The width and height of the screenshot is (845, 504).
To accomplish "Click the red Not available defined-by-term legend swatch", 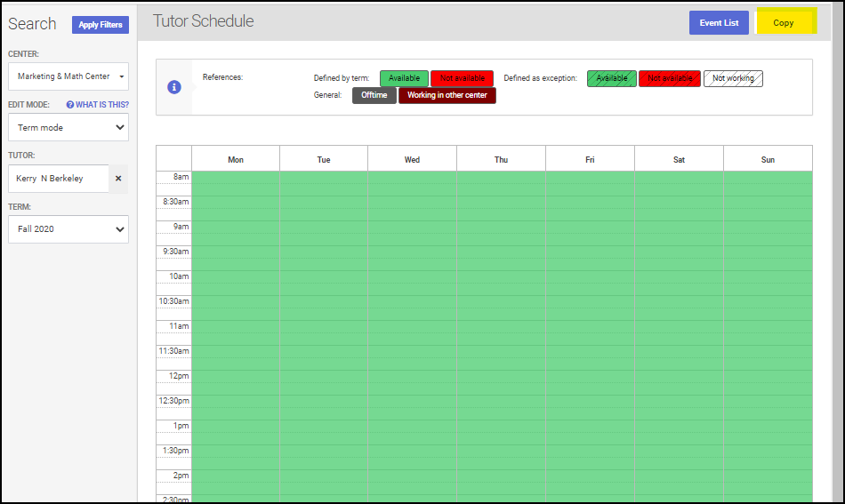I will [x=462, y=78].
